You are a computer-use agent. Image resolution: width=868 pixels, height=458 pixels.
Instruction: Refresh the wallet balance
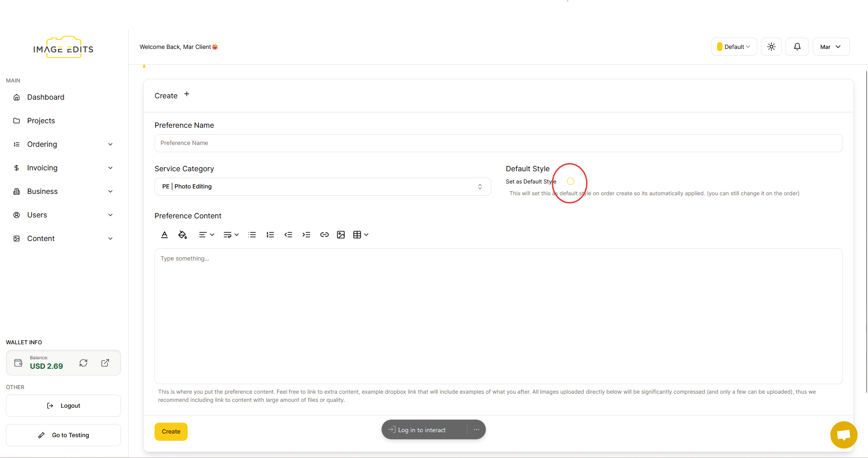(83, 363)
